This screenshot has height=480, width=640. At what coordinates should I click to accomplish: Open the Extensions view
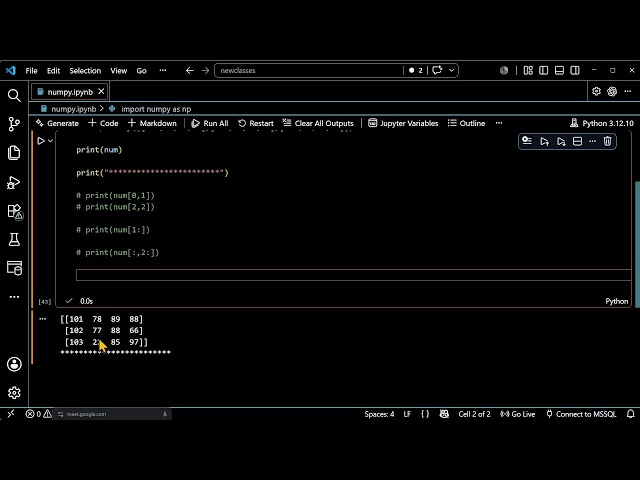tap(15, 211)
